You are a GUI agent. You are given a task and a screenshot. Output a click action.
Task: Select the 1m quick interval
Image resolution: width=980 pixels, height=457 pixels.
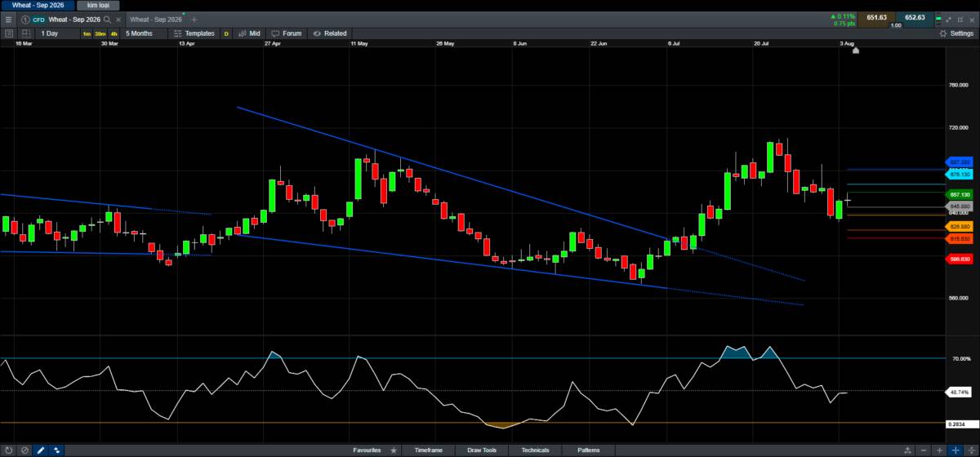click(87, 33)
